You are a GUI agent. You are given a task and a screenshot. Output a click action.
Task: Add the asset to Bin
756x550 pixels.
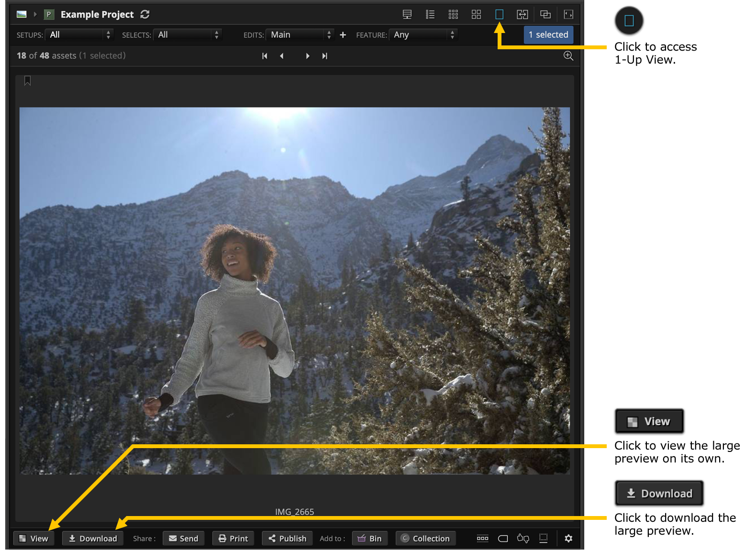(370, 539)
